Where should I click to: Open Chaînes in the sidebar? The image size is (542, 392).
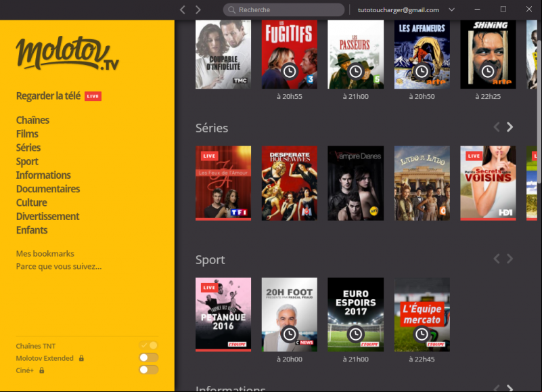[32, 120]
